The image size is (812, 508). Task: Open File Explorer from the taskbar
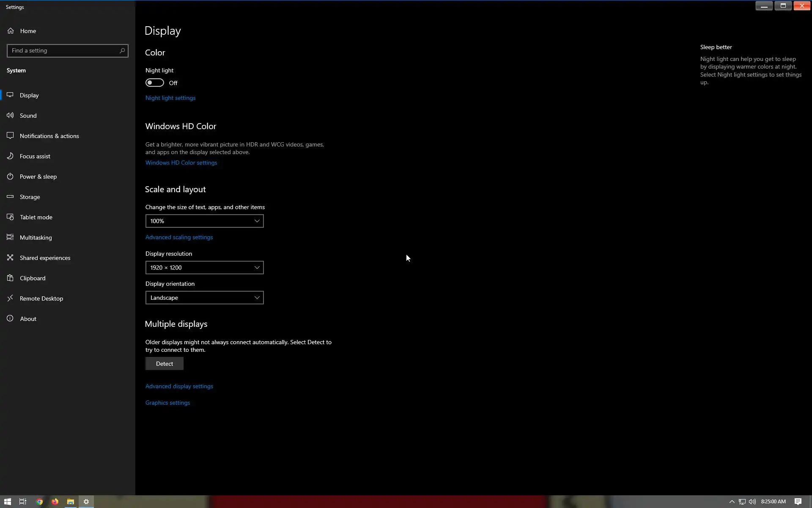71,502
